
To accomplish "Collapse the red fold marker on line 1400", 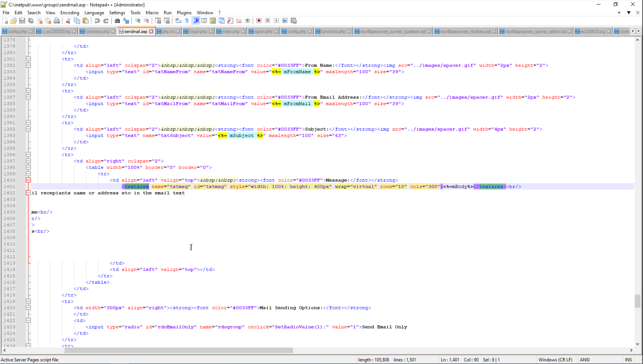I will (28, 180).
